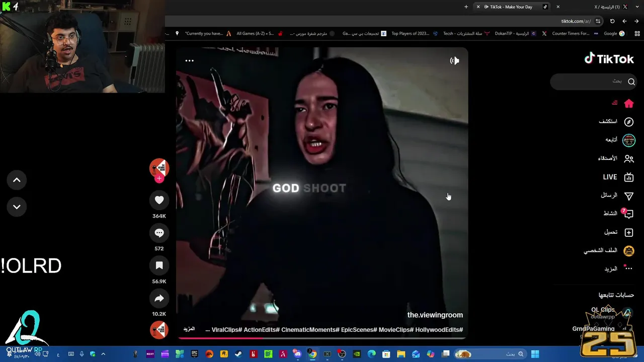This screenshot has width=644, height=362.
Task: Open Activity (النشاط) notifications
Action: [x=618, y=214]
